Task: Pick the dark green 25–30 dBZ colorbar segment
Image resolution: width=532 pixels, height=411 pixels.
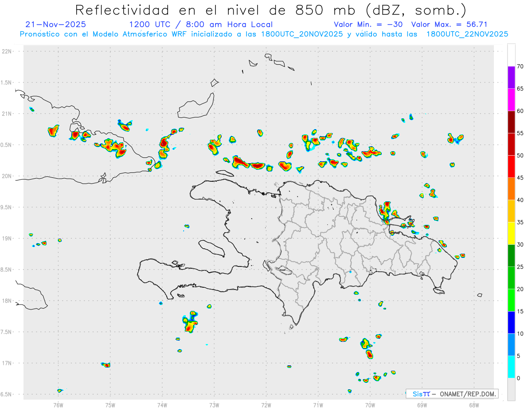Action: pos(511,256)
